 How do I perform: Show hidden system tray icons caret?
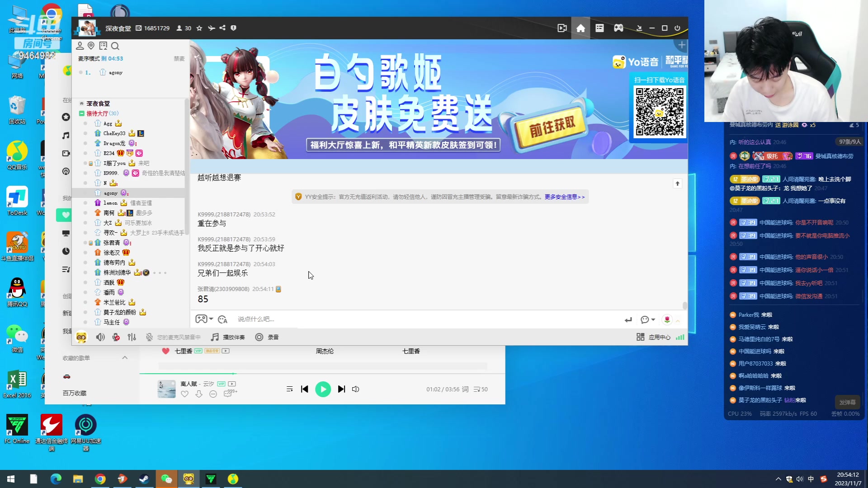pyautogui.click(x=778, y=479)
